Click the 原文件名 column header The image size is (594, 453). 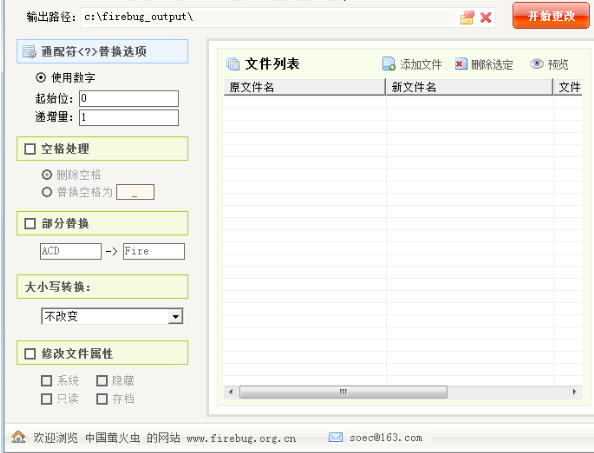305,87
